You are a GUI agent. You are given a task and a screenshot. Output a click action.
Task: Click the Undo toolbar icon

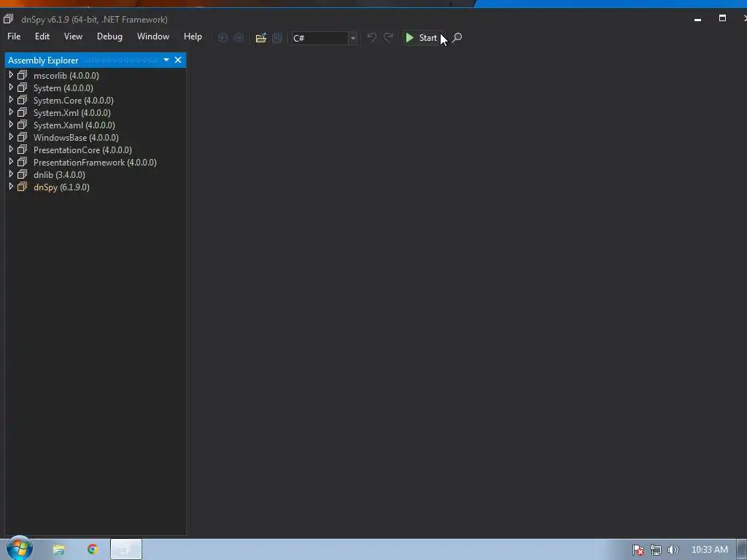point(371,38)
